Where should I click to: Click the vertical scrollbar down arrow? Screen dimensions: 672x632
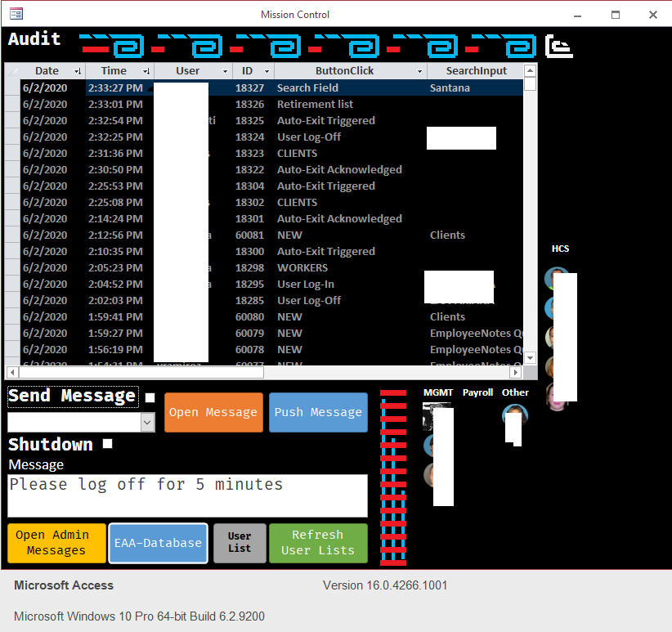pos(530,358)
